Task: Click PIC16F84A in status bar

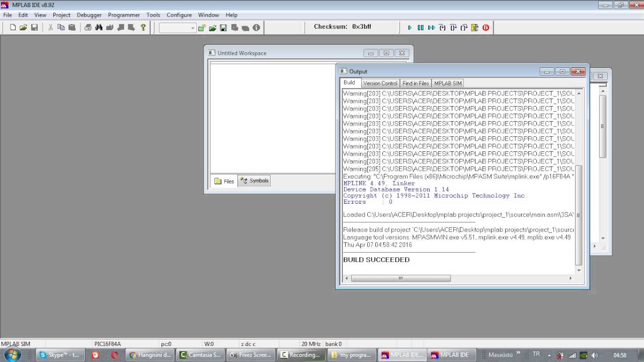Action: click(x=108, y=344)
